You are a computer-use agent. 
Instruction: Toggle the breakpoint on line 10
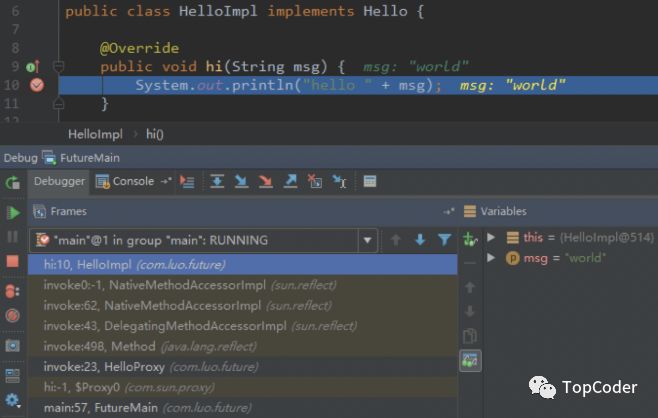coord(37,85)
